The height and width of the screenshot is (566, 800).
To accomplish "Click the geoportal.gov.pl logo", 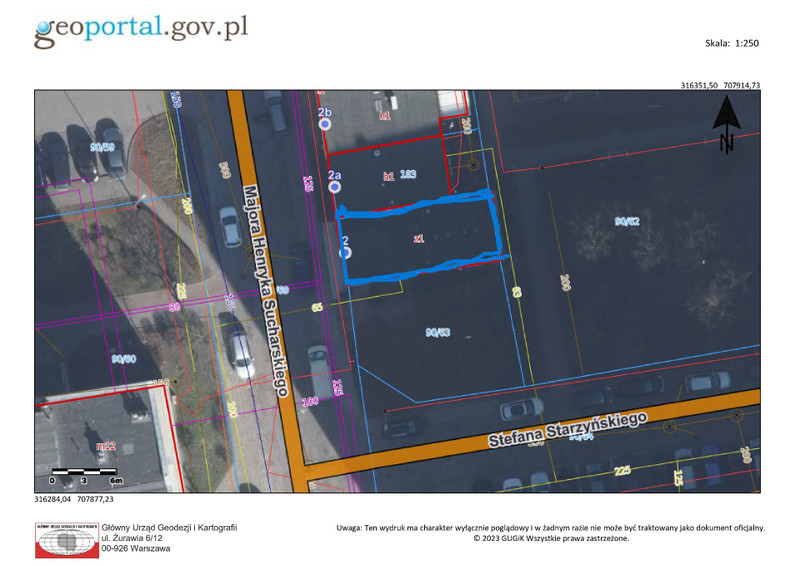I will pyautogui.click(x=140, y=29).
